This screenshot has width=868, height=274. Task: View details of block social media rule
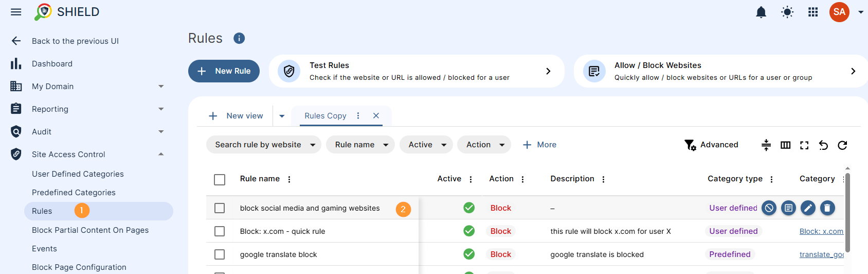788,208
